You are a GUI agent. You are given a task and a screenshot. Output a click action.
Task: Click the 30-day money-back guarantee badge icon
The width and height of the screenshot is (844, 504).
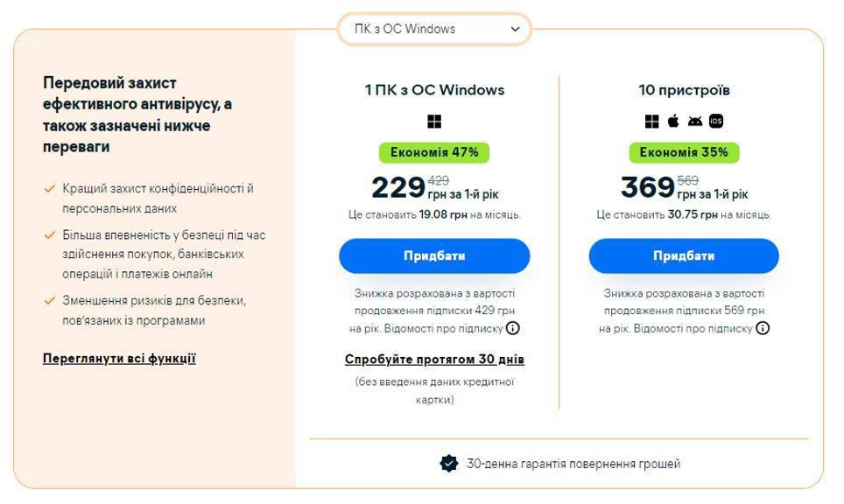[449, 464]
